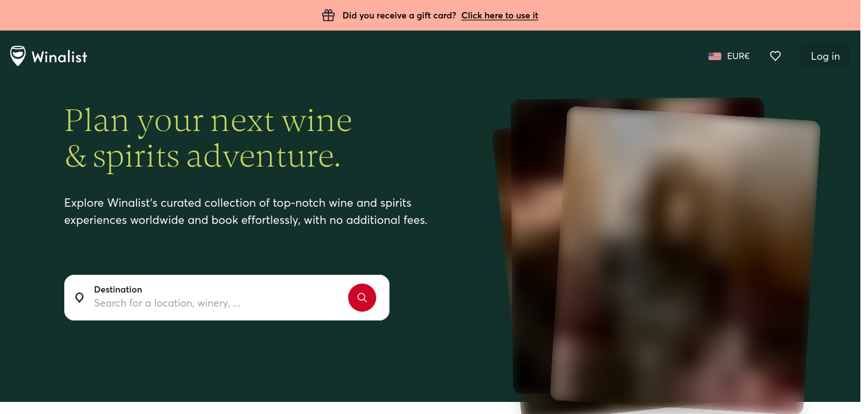The image size is (868, 414).
Task: Click the Destination label
Action: point(118,289)
